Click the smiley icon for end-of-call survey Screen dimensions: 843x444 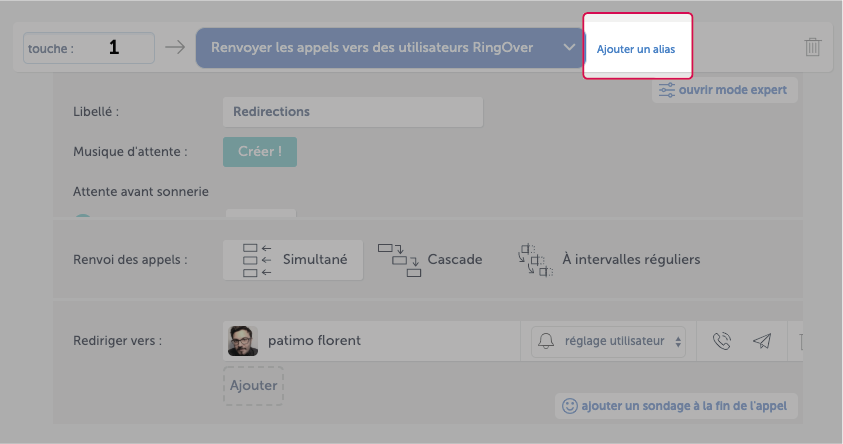click(x=569, y=406)
